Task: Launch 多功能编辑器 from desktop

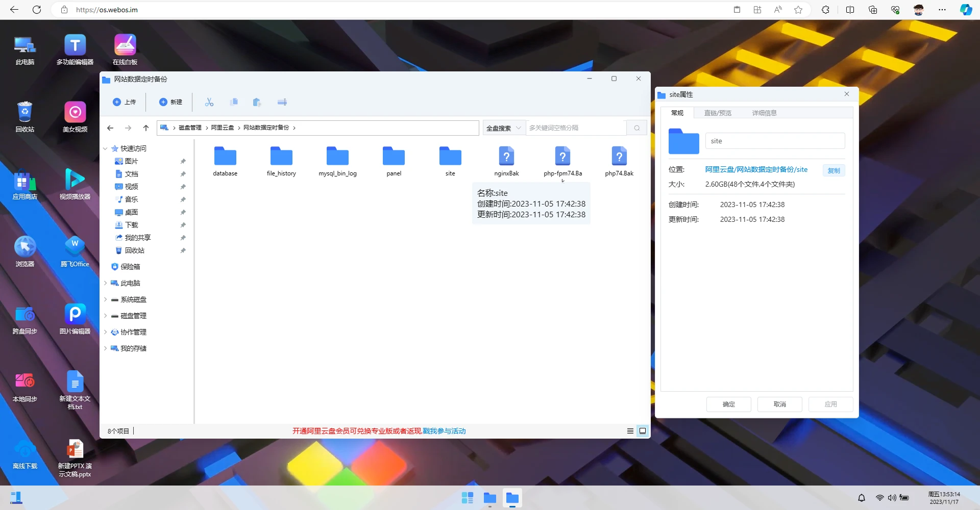Action: tap(75, 46)
